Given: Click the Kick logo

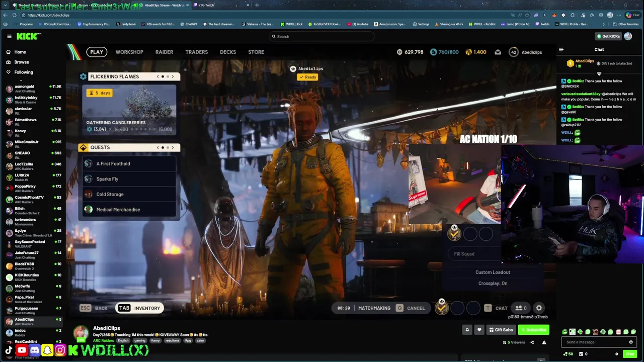Looking at the screenshot, I should (29, 36).
